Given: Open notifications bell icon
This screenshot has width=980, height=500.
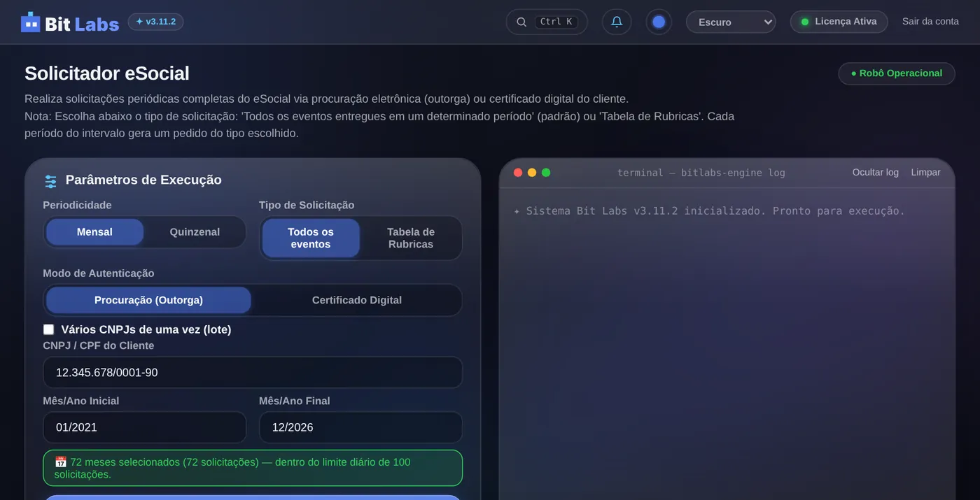Looking at the screenshot, I should (617, 22).
